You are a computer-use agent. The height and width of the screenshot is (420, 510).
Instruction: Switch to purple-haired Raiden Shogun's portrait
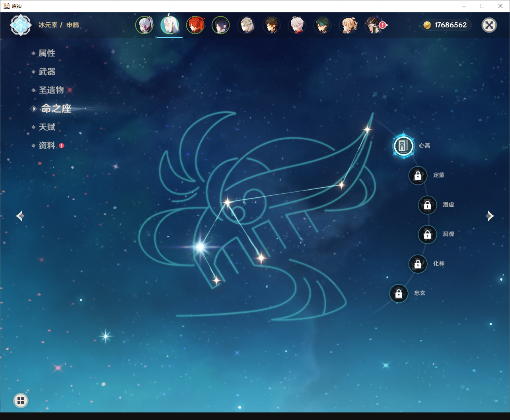click(221, 25)
